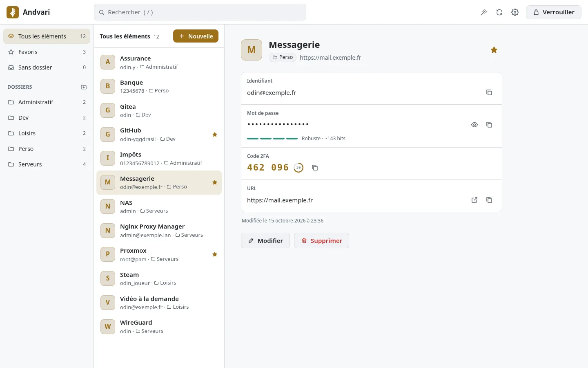Click the star on the Proxmox row
Viewport: 588px width, 368px height.
tap(215, 254)
